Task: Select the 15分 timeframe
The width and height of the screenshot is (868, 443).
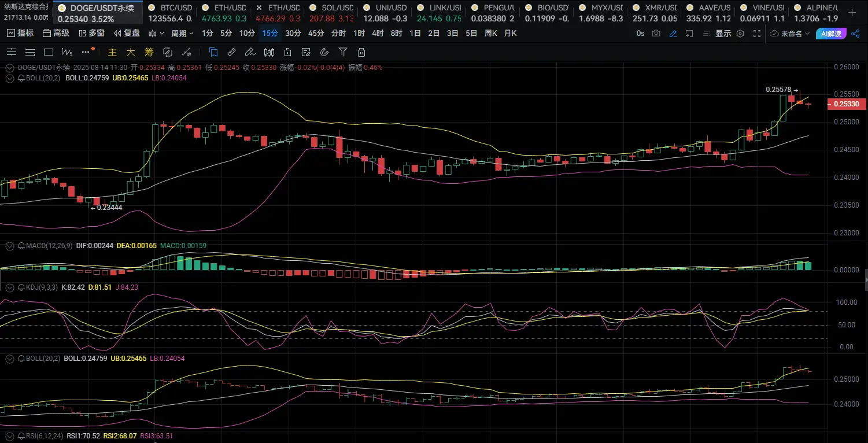Action: 270,33
